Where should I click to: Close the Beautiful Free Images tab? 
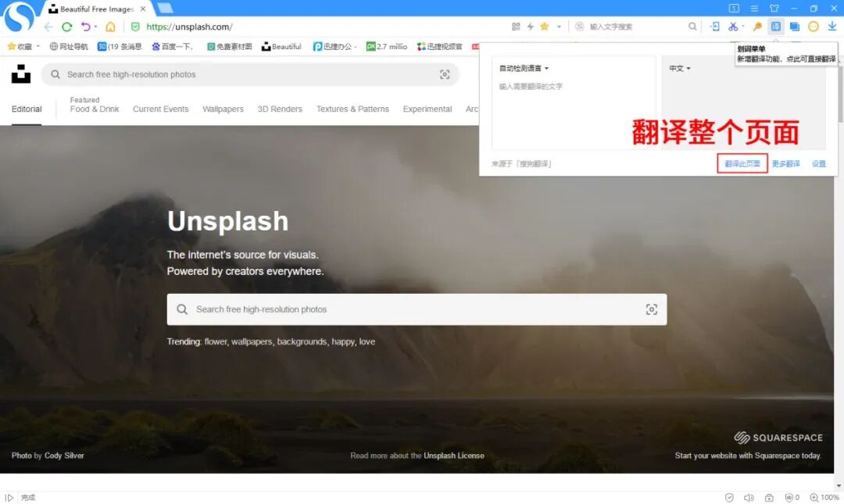(143, 9)
